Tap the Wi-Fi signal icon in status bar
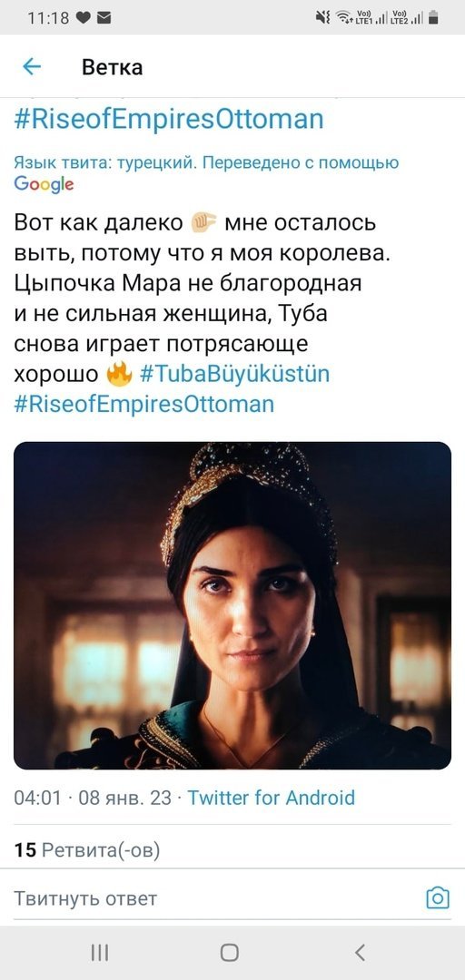This screenshot has width=465, height=980. point(343,18)
